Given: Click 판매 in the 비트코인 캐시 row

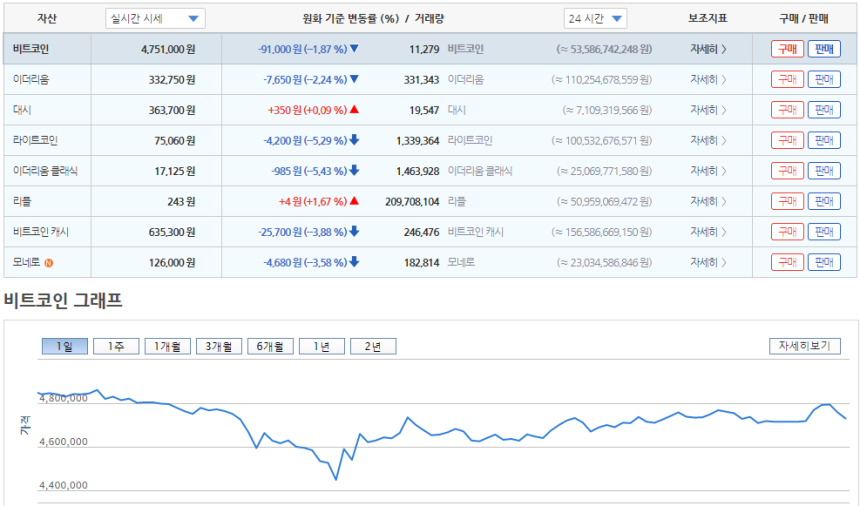Looking at the screenshot, I should 824,232.
